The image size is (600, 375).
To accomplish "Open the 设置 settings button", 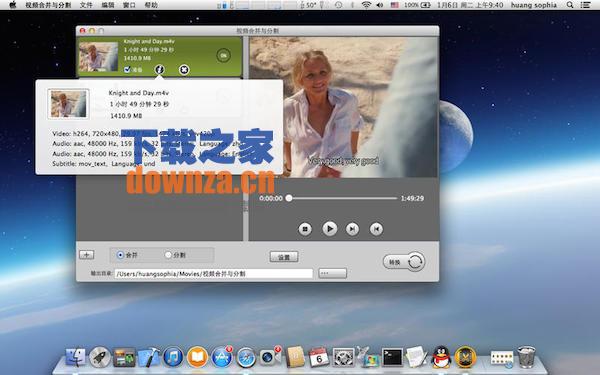I will (284, 257).
